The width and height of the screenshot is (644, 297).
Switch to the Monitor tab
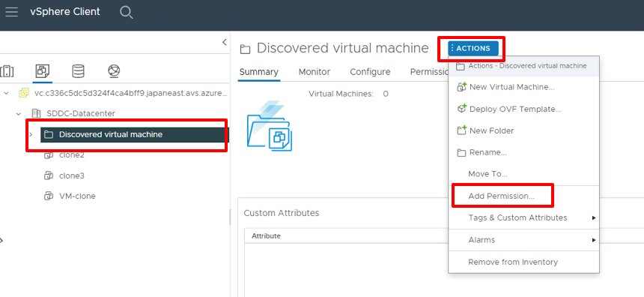tap(315, 72)
